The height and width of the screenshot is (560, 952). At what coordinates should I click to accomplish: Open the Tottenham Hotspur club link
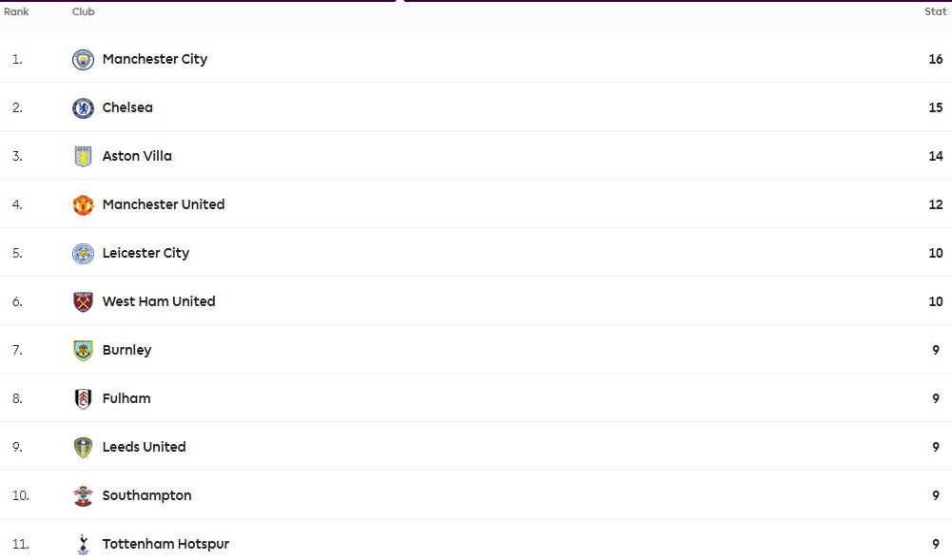click(x=165, y=544)
